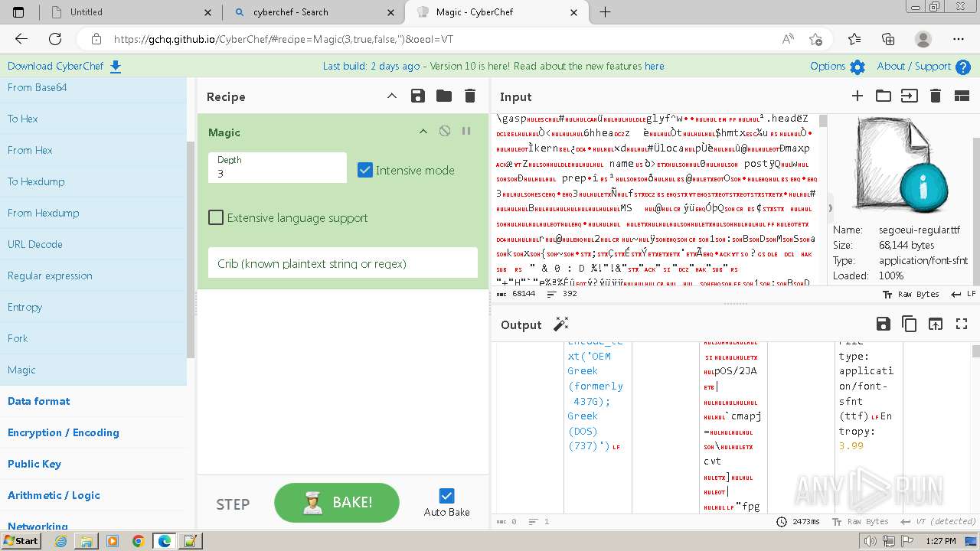This screenshot has height=551, width=980.
Task: Select the Magic operation in the list
Action: click(x=93, y=370)
